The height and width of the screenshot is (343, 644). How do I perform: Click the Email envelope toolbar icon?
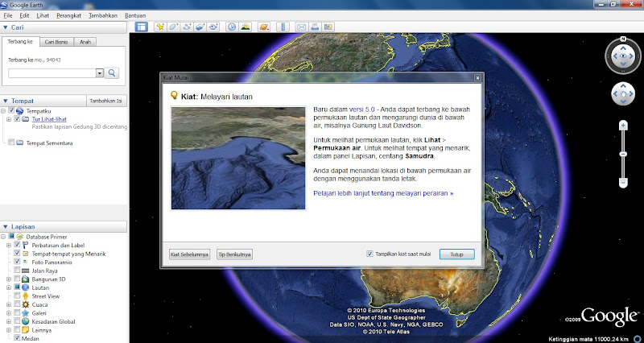[301, 27]
